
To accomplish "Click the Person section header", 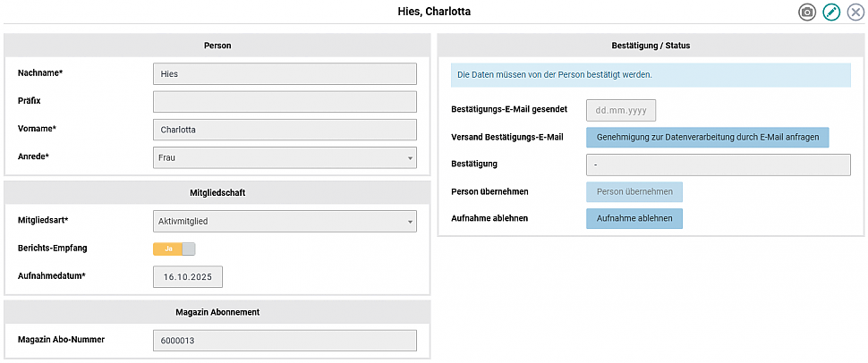I will point(217,45).
